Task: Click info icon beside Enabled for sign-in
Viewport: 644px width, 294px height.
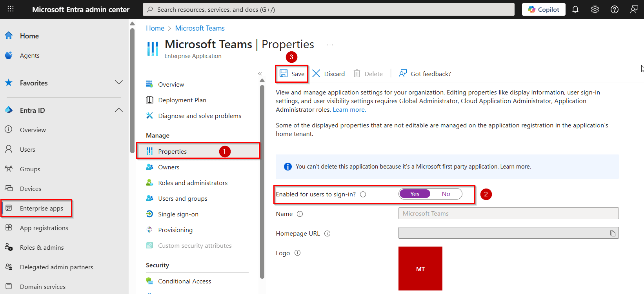Action: coord(363,194)
